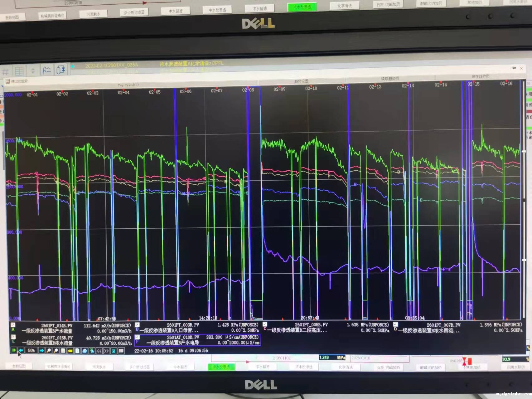Click the up/down stepper arrows in top toolbar
This screenshot has height=399, width=532.
[33, 71]
